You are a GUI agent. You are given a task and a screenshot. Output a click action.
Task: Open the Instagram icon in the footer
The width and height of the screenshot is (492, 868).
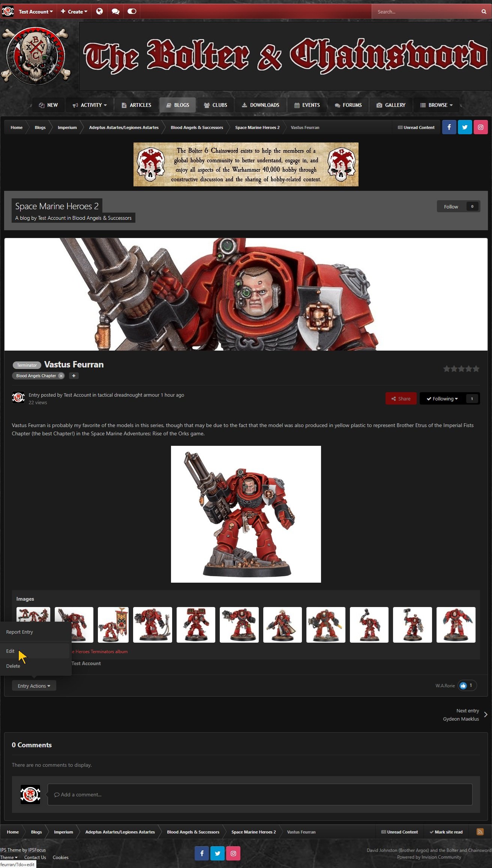click(x=233, y=853)
